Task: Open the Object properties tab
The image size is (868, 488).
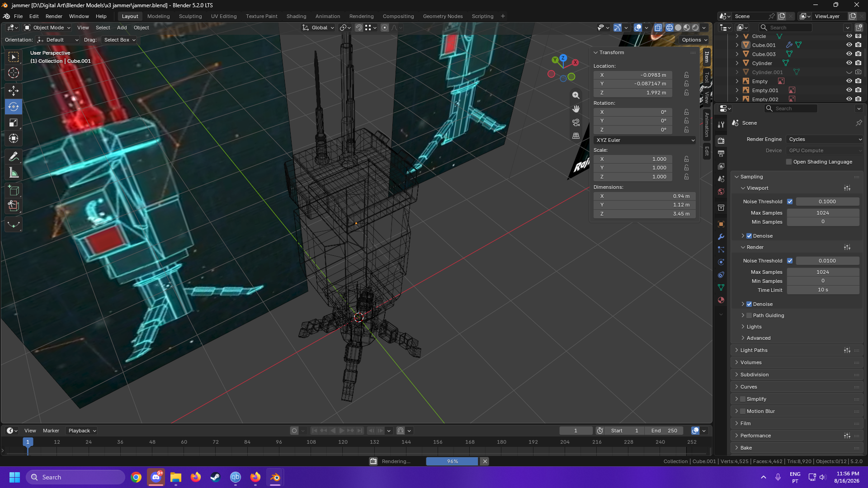Action: point(721,224)
